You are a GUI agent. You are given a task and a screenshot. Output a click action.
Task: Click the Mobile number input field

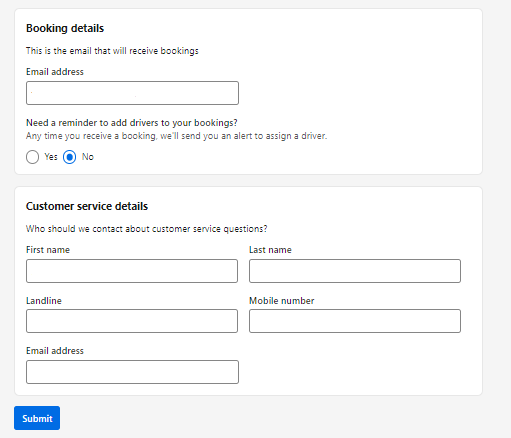(x=355, y=321)
